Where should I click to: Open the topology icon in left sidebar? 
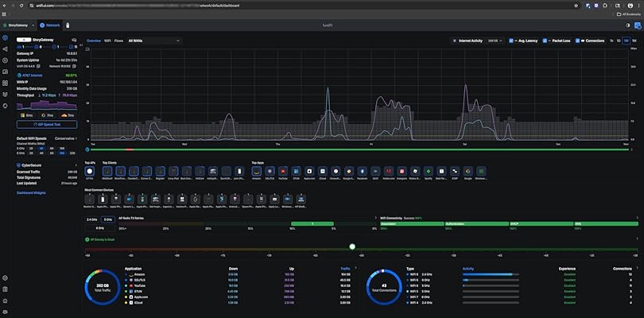coord(6,48)
